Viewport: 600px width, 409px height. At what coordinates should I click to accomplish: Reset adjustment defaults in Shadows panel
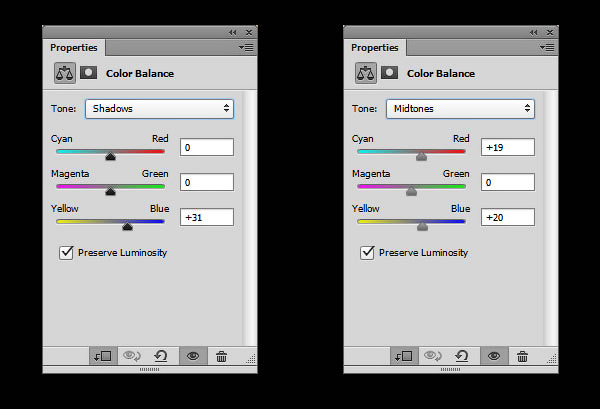[161, 357]
